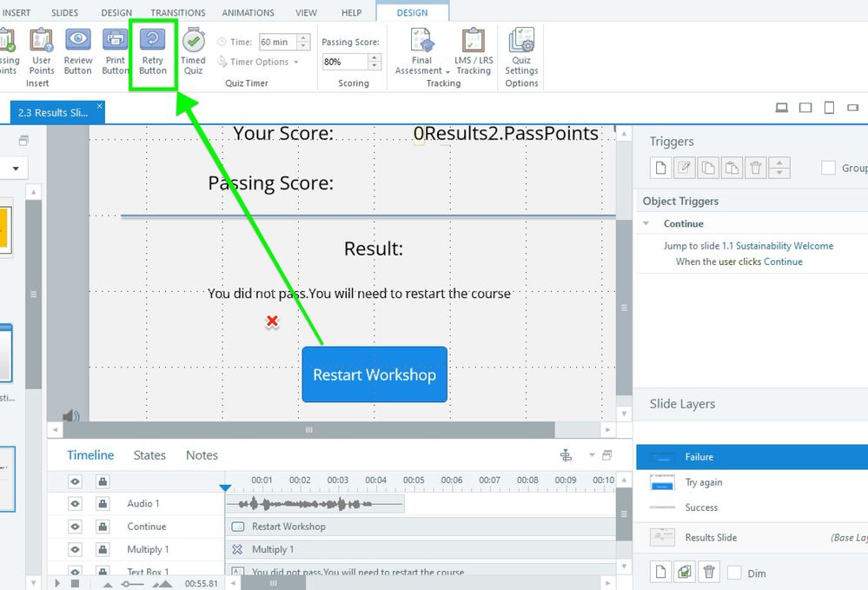Click the Restart Workshop button on slide

coord(374,375)
